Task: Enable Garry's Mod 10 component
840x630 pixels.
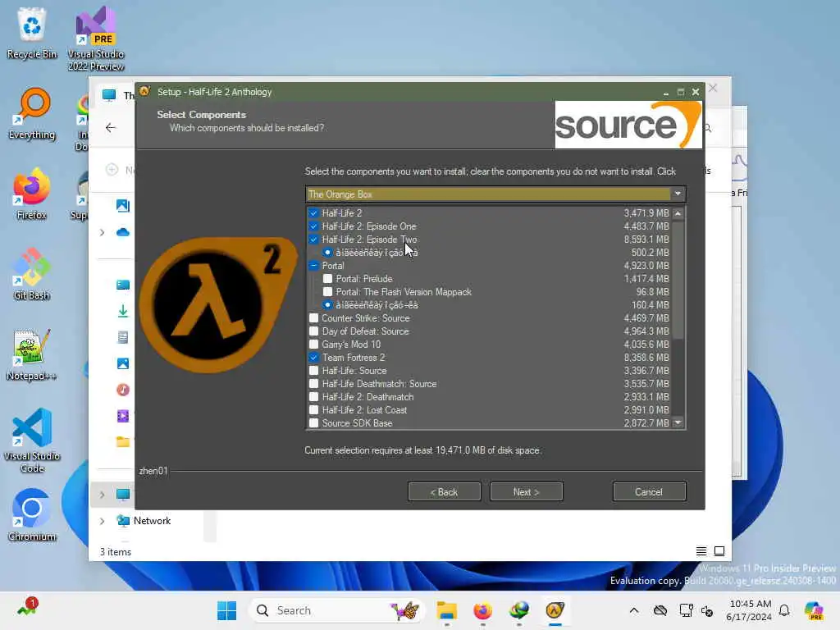Action: pyautogui.click(x=314, y=345)
